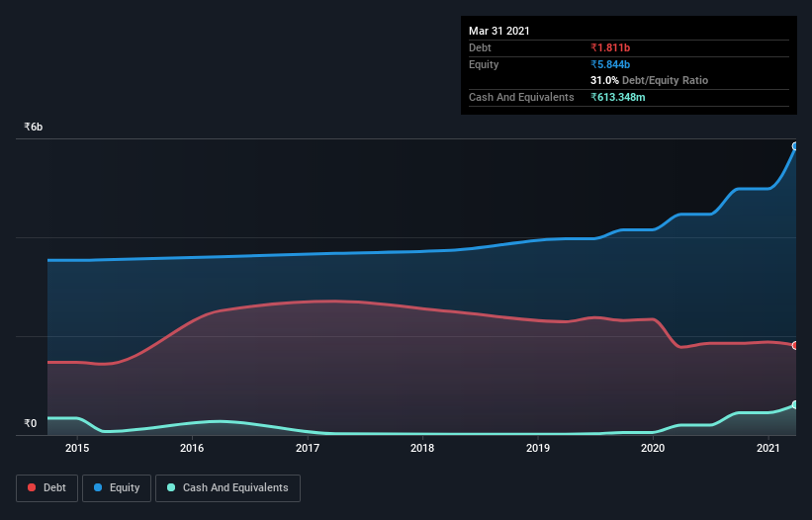Viewport: 812px width, 520px height.
Task: Click the 2018 x-axis label
Action: click(x=422, y=448)
